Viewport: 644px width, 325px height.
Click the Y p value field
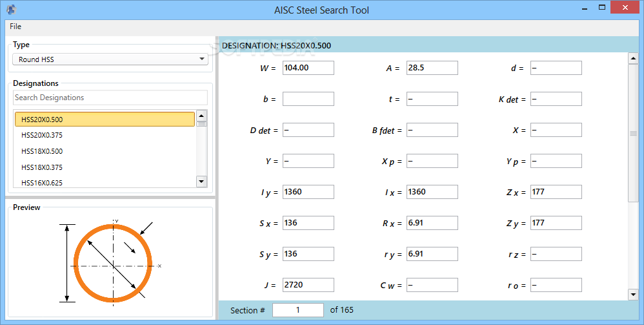(556, 161)
